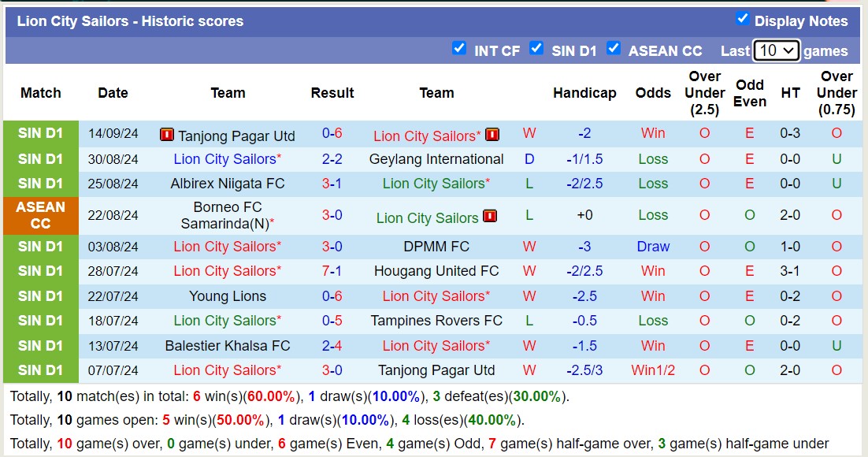Click Hougang United FC
The image size is (868, 457).
(x=436, y=271)
